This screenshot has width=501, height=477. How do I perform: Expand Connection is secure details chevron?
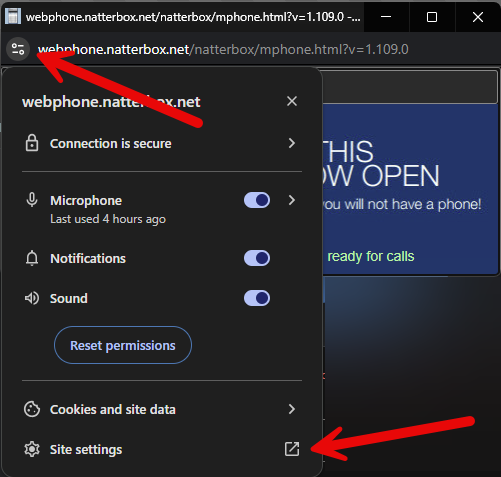(x=292, y=143)
